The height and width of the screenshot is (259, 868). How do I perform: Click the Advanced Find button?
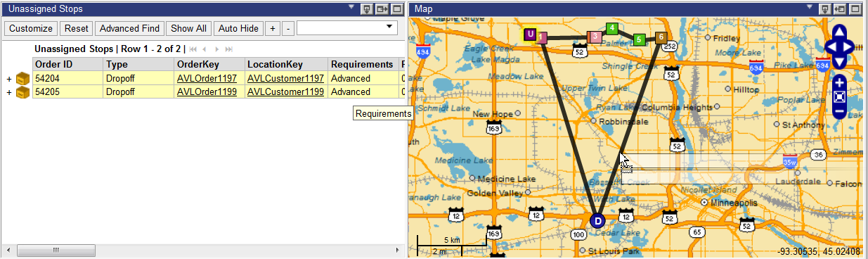tap(129, 28)
